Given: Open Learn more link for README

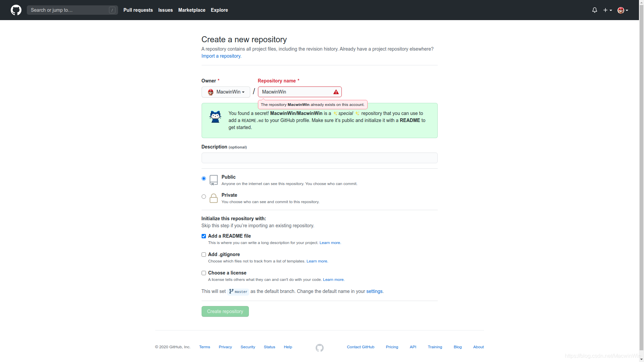Looking at the screenshot, I should click(330, 243).
